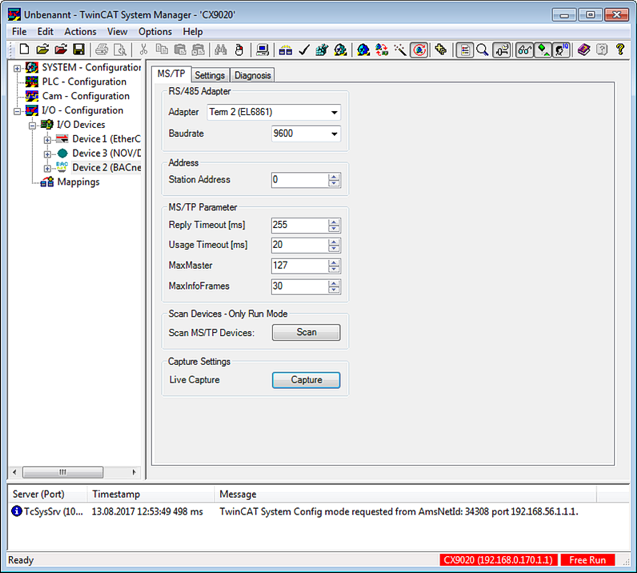Collapse the I/O Devices node
The width and height of the screenshot is (637, 573).
coord(32,126)
